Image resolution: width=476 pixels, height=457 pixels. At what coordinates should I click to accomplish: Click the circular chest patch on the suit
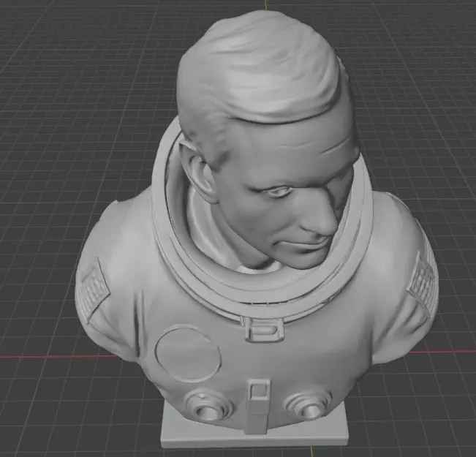188,353
